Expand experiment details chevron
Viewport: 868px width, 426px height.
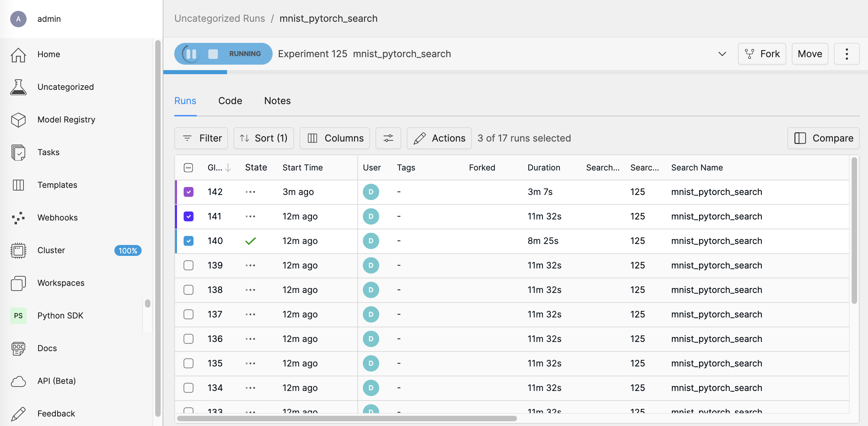pos(722,54)
